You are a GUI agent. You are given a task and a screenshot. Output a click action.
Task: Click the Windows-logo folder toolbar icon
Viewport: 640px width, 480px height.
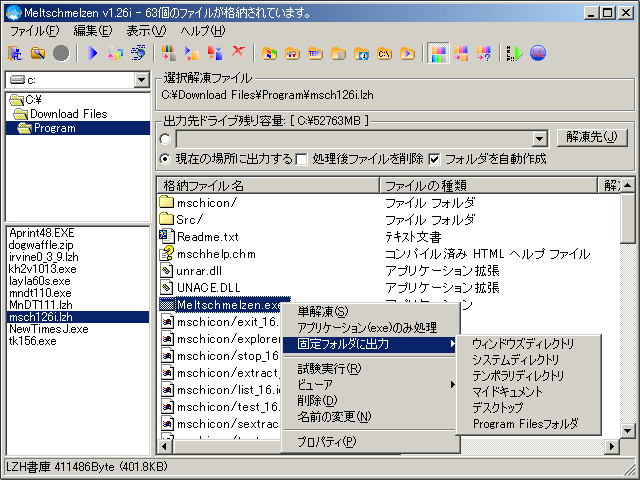[269, 53]
